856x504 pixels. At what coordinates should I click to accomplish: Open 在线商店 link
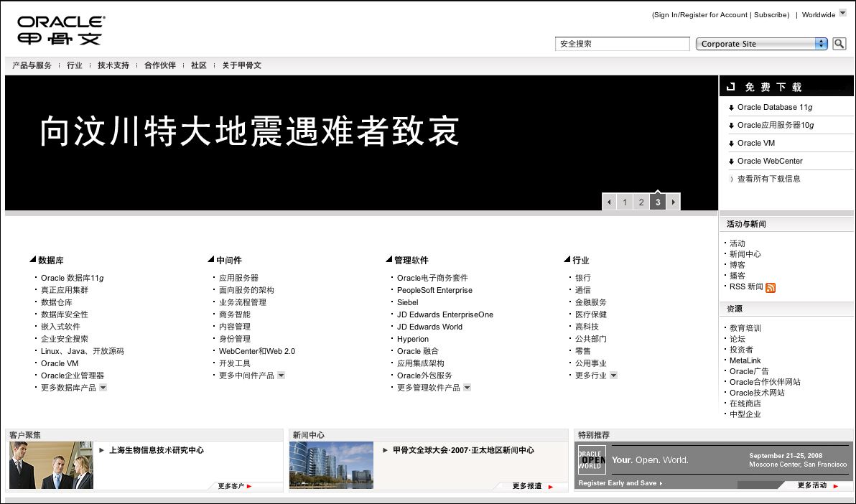tap(745, 403)
